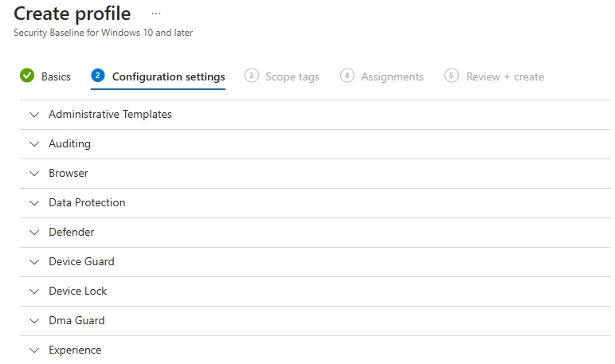Screen dimensions: 615x364
Task: Select the Configuration settings tab
Action: 168,77
